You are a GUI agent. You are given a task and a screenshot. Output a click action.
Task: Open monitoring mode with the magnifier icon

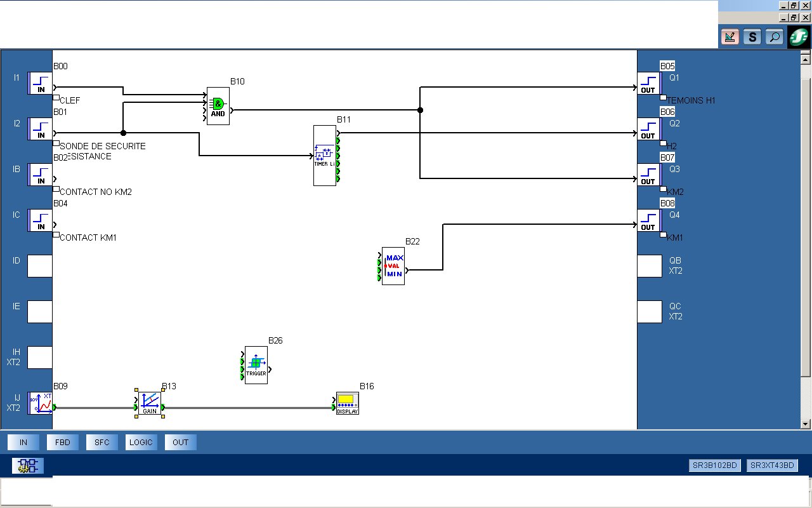[x=775, y=37]
